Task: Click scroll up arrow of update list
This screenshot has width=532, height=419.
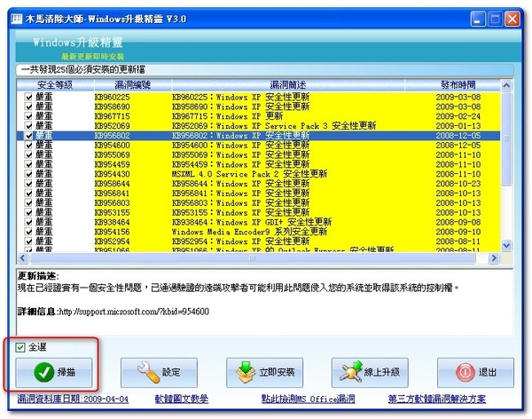Action: (506, 85)
